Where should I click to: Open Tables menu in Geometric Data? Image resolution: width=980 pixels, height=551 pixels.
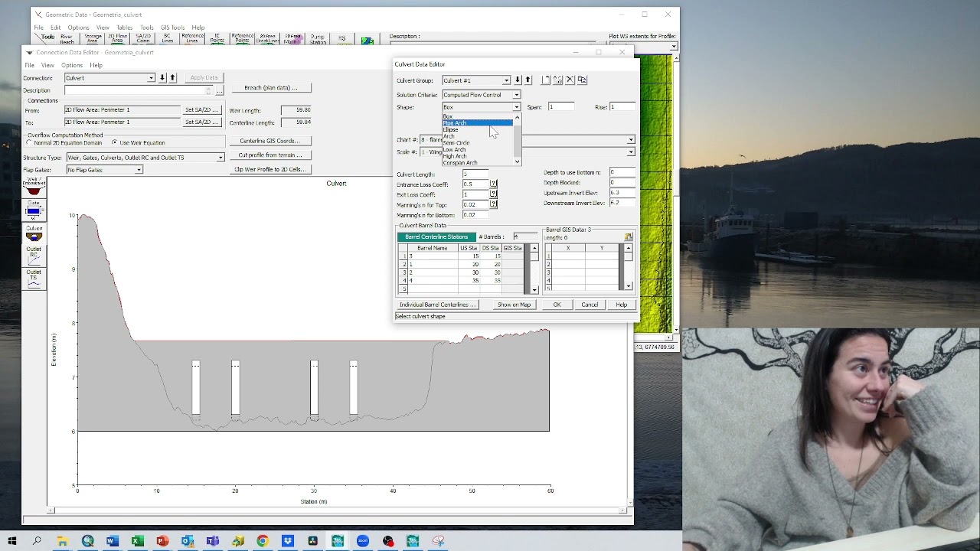coord(124,28)
